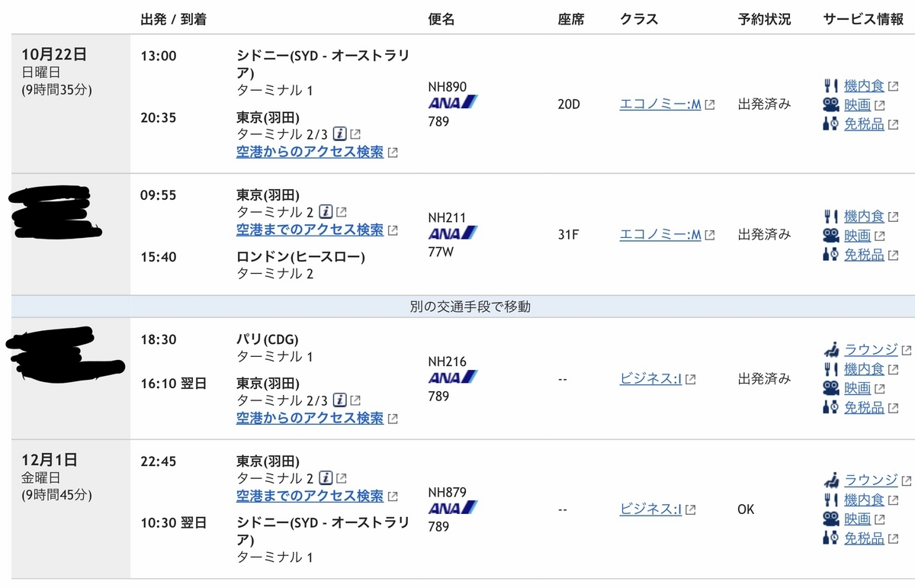
Task: Open 空港までのアクセス検索 for NH879 departure
Action: tap(310, 496)
